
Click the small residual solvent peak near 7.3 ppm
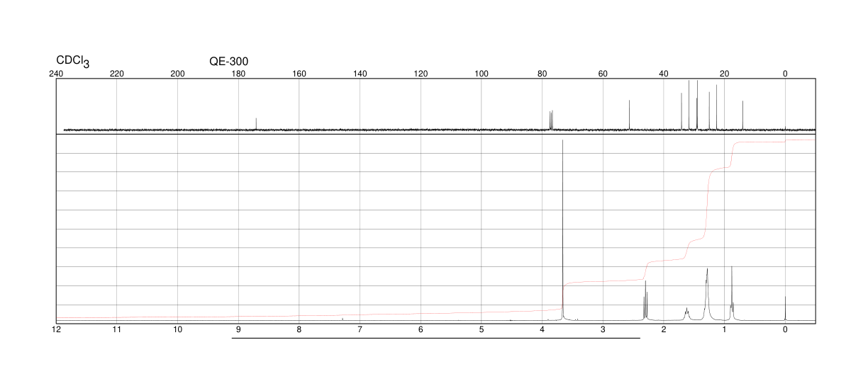(x=343, y=319)
